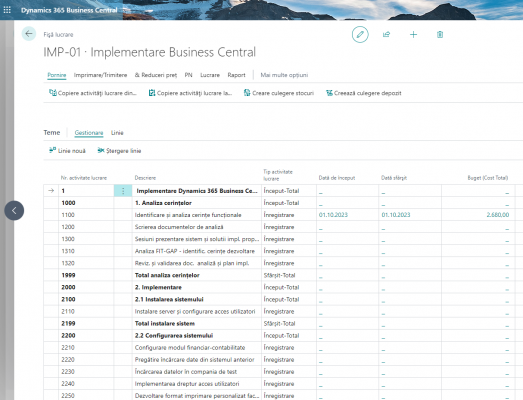Viewport: 523px width, 400px height.
Task: Click the Tip activitate lucrare column header
Action: (278, 175)
